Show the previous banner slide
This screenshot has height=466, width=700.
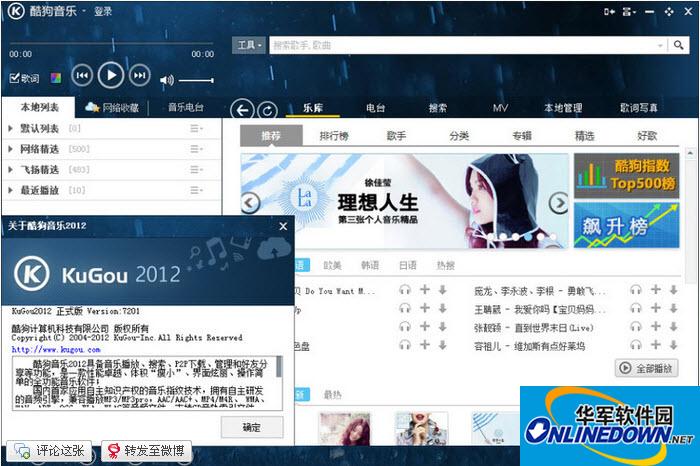tap(250, 203)
